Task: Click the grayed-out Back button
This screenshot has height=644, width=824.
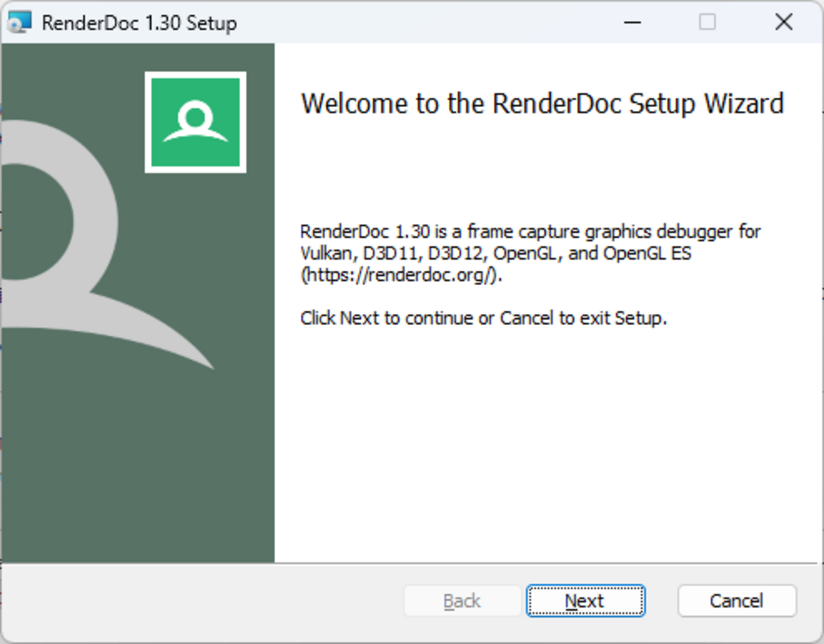Action: pyautogui.click(x=461, y=601)
